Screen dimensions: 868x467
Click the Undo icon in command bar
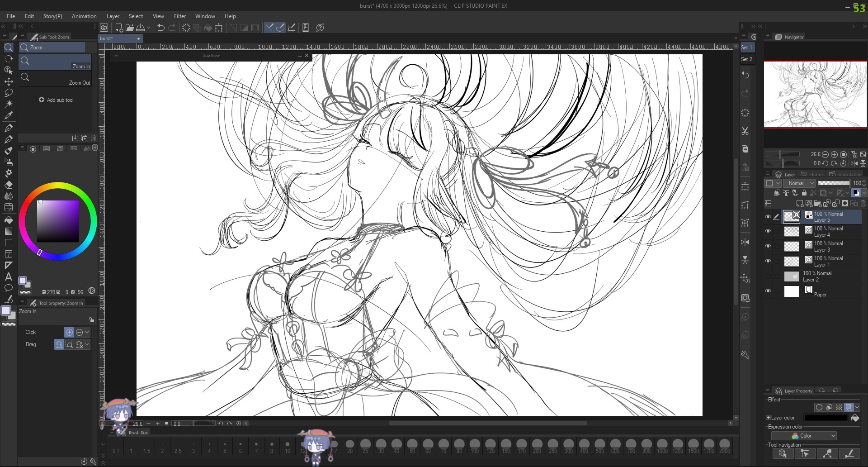[160, 28]
